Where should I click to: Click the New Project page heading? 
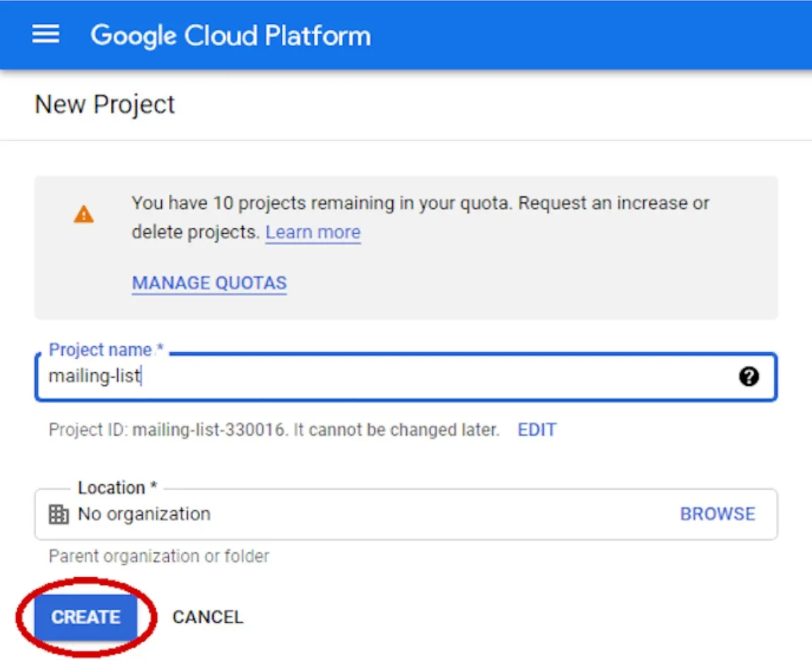point(105,104)
